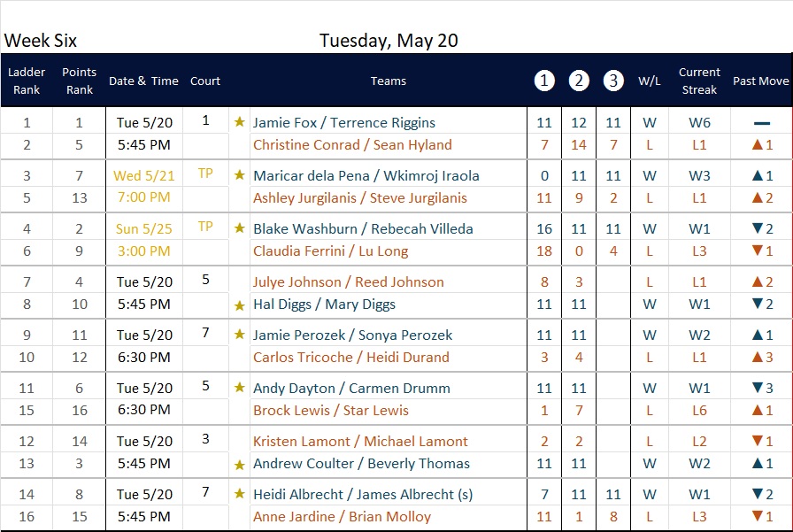The width and height of the screenshot is (793, 532).
Task: Click the Ladder Rank column header
Action: (27, 81)
